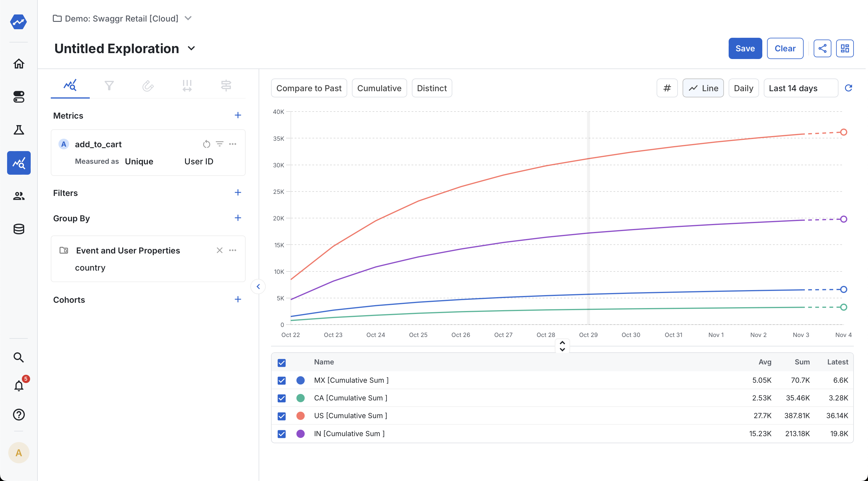
Task: Click the grid/table view toggle icon
Action: (x=844, y=49)
